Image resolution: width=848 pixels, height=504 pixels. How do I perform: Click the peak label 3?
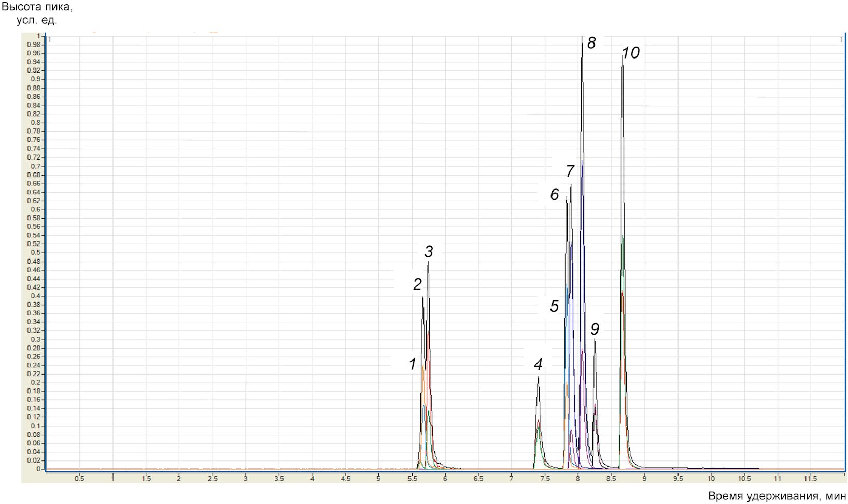coord(428,252)
